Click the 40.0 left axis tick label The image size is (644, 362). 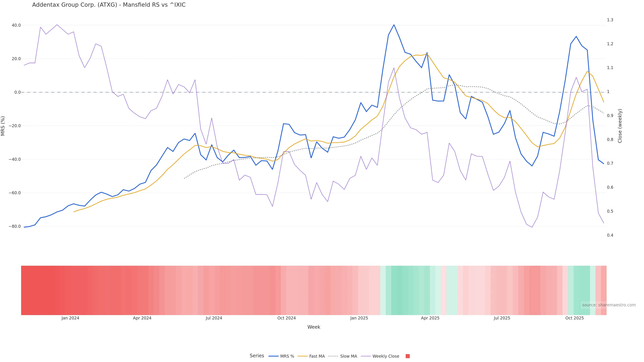point(16,25)
